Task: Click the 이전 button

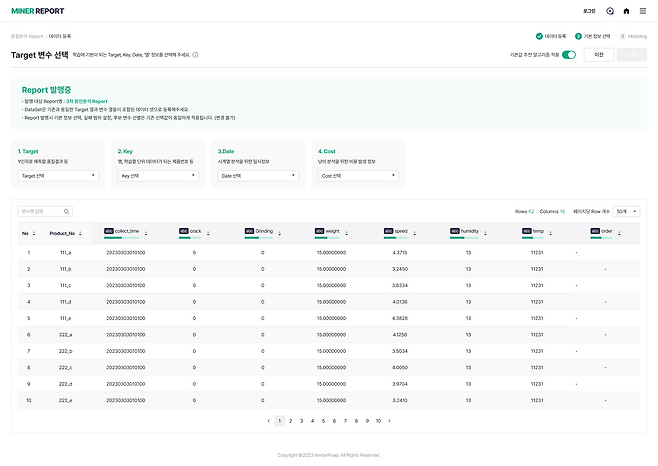Action: point(598,55)
